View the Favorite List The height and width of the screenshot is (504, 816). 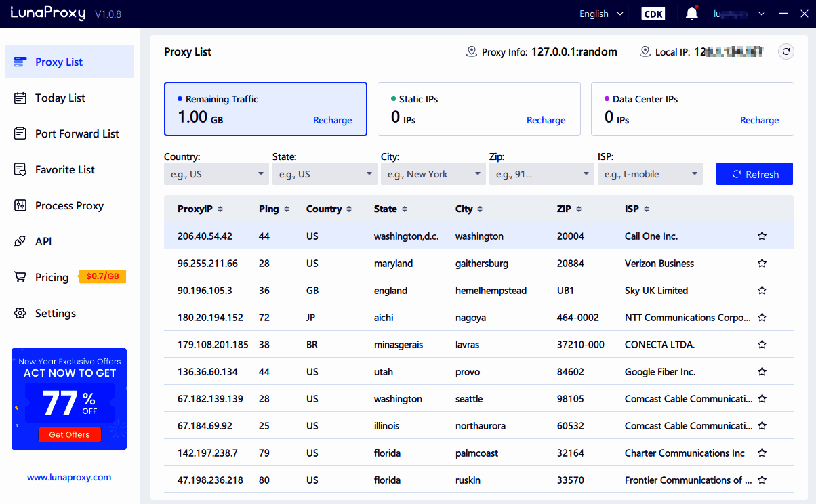coord(64,169)
